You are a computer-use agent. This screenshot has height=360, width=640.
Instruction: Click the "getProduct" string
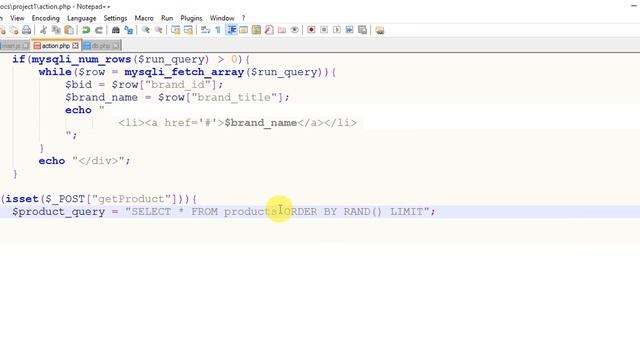tap(131, 199)
